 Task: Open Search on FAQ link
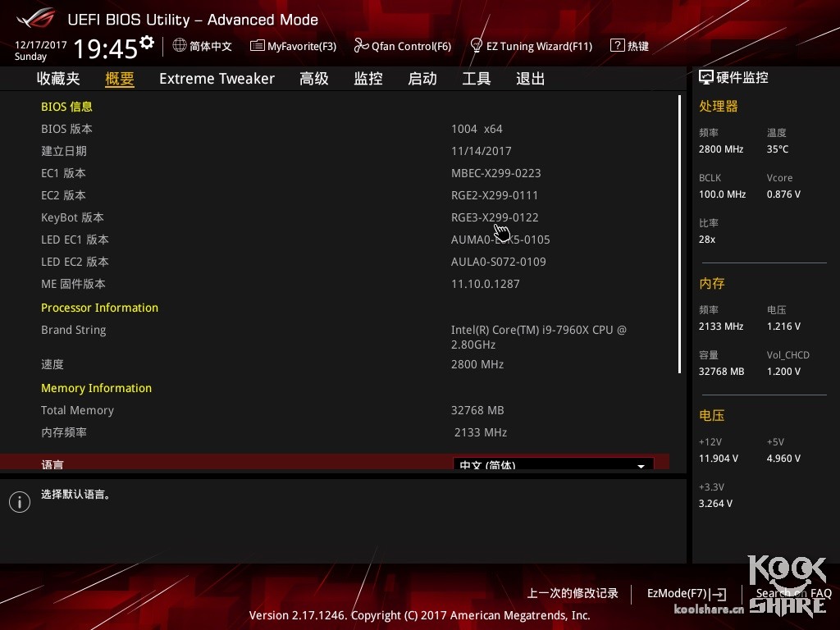pos(793,593)
